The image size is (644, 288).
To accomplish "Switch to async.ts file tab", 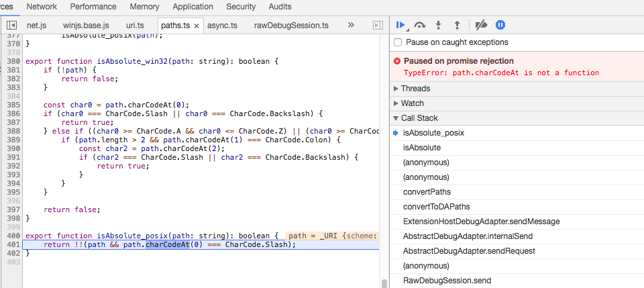I will coord(222,26).
